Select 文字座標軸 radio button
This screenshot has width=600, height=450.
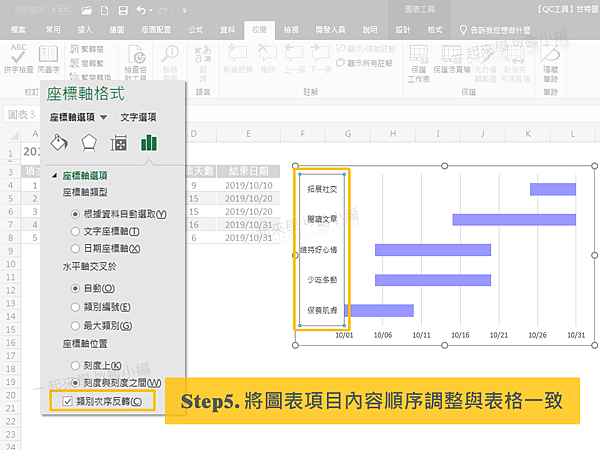coord(75,232)
